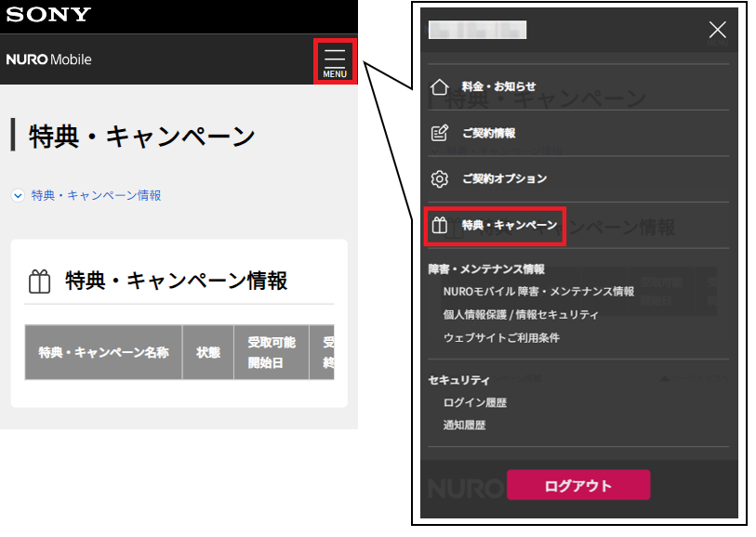Click the gift icon in the menu
The width and height of the screenshot is (756, 537).
(x=439, y=225)
